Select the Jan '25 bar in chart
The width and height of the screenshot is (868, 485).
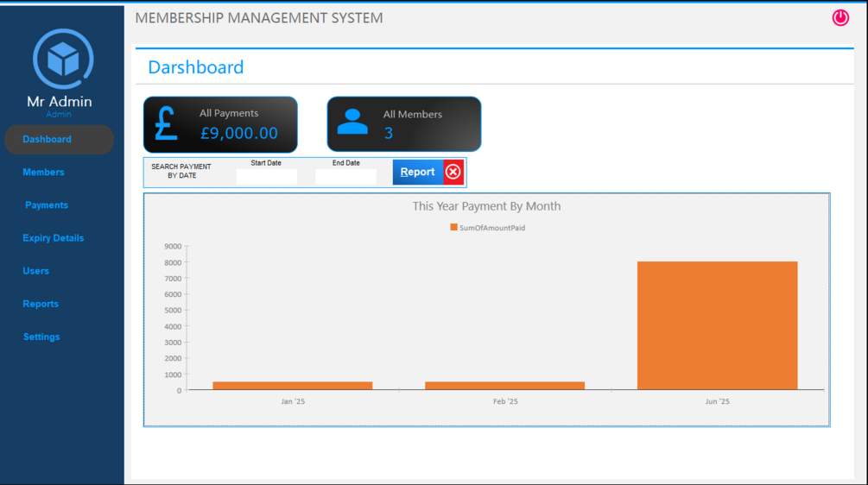293,386
